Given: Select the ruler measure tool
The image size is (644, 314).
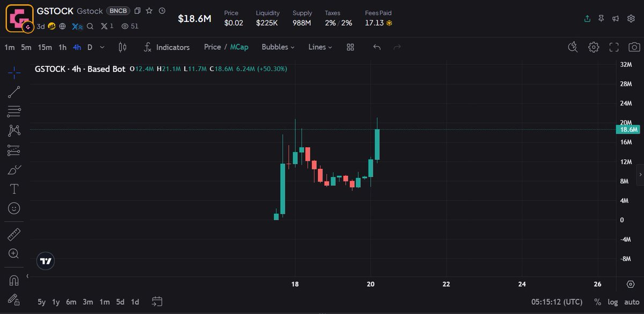Looking at the screenshot, I should [14, 235].
